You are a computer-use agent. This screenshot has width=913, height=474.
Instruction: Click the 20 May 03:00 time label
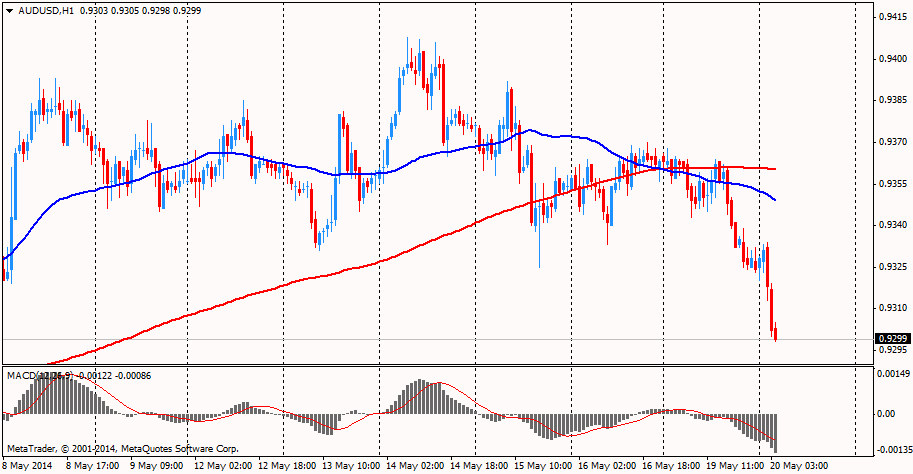[x=799, y=466]
